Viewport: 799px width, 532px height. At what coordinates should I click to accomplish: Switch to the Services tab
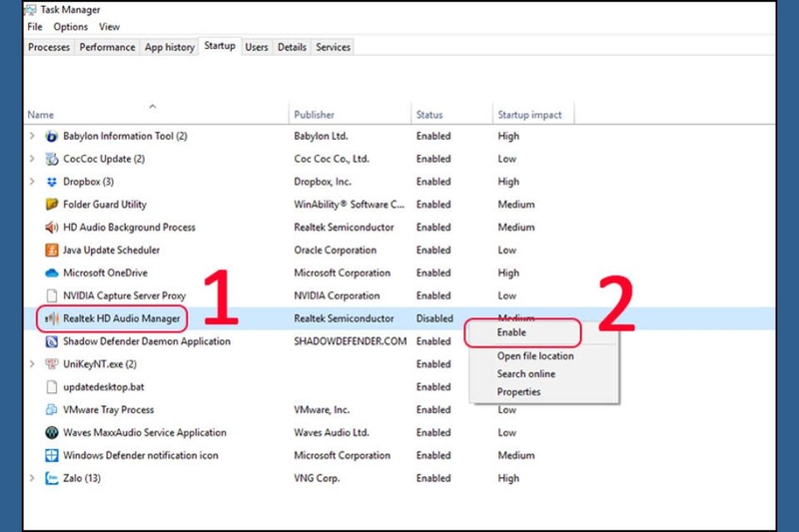(x=334, y=47)
